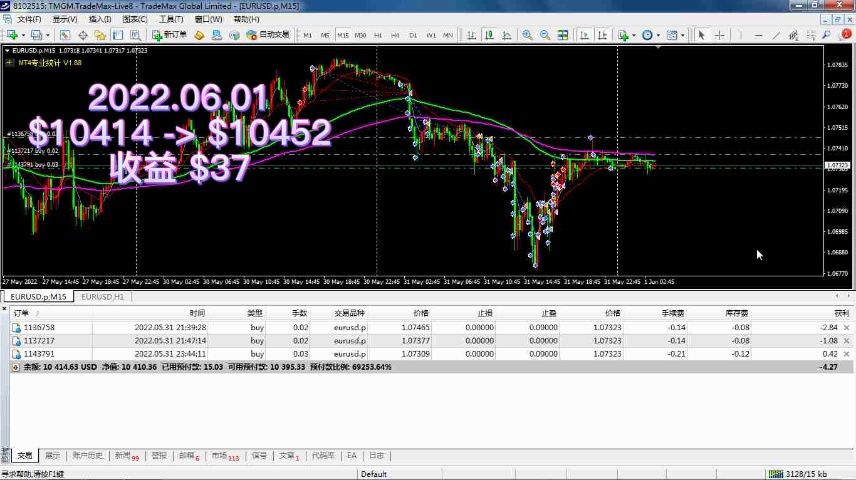Zoom in on the chart with the magnifier plus icon
Screen dimensions: 856x480
pos(527,35)
